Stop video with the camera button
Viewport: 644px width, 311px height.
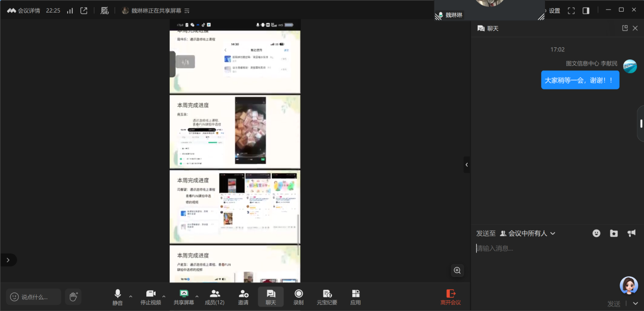[x=150, y=297]
